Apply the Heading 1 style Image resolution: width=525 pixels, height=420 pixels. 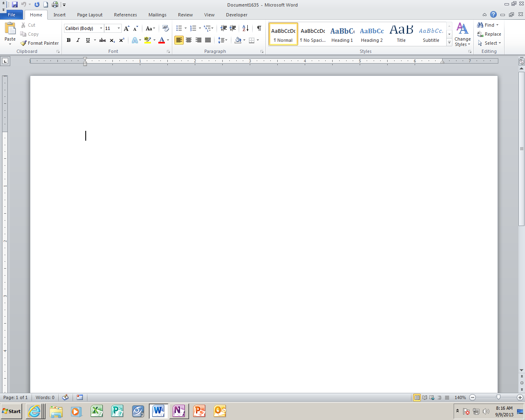(342, 34)
